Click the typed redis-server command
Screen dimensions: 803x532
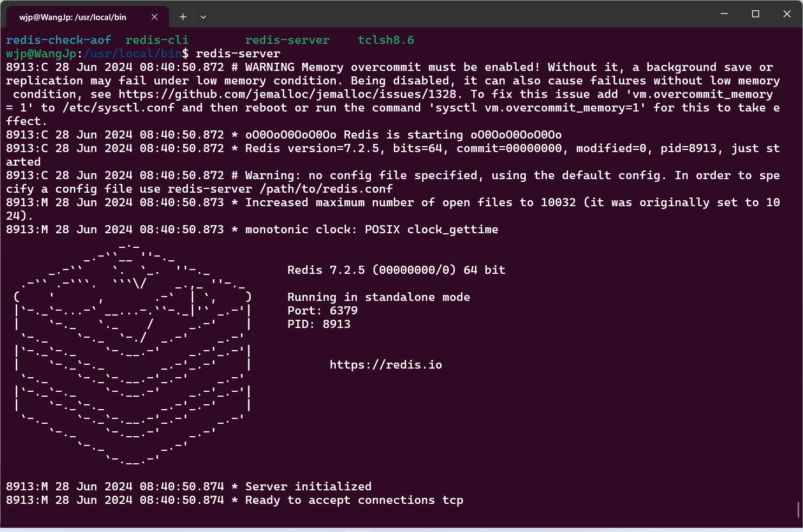click(x=238, y=54)
